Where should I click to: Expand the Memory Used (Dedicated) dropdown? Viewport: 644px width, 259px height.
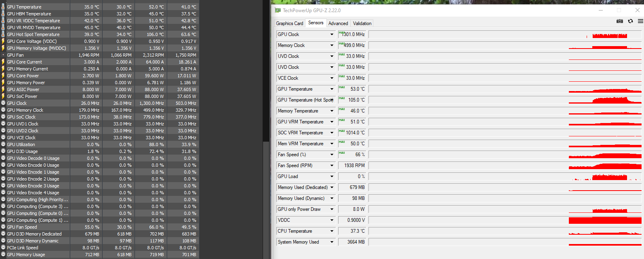332,187
